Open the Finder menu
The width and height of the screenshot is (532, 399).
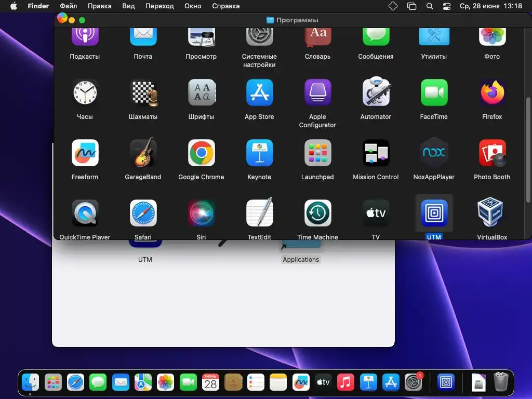pyautogui.click(x=38, y=6)
